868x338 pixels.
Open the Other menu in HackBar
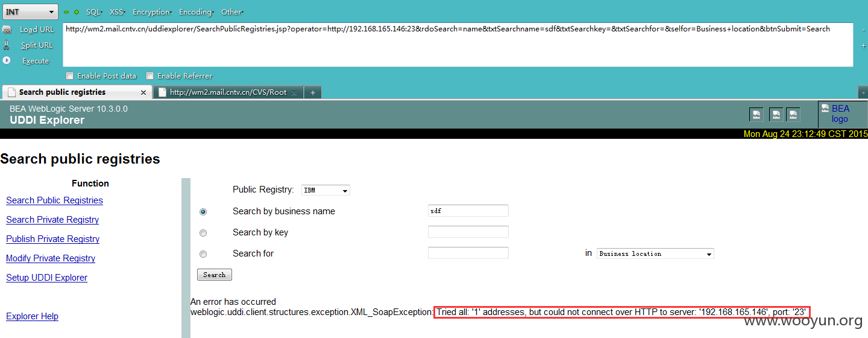231,11
